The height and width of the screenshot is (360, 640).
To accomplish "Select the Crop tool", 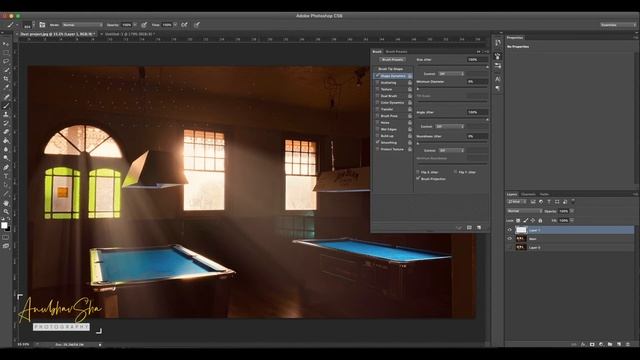I will click(6, 79).
